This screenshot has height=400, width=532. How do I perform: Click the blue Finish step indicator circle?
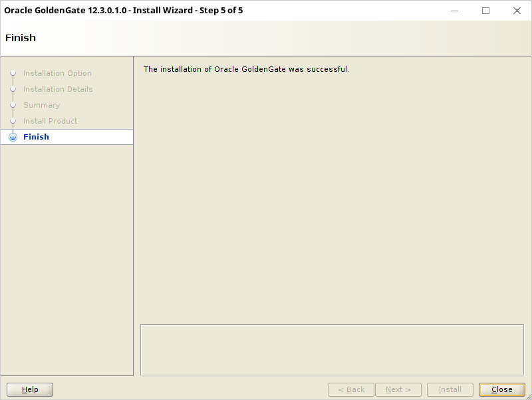coord(13,137)
